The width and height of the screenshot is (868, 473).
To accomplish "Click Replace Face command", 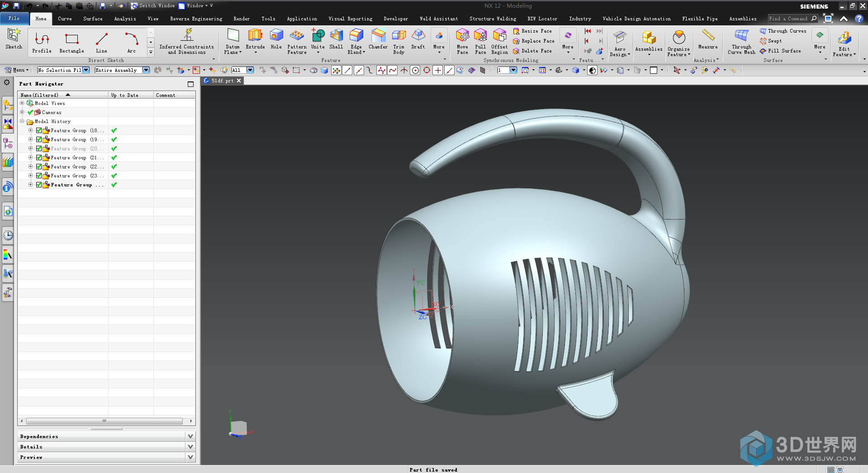I will 533,41.
